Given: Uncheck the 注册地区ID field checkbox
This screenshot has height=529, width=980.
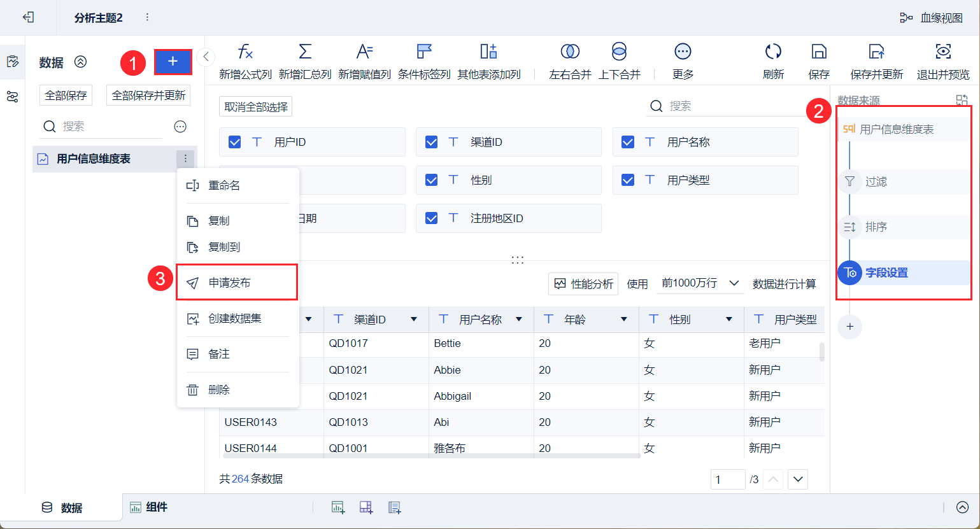Looking at the screenshot, I should point(431,218).
